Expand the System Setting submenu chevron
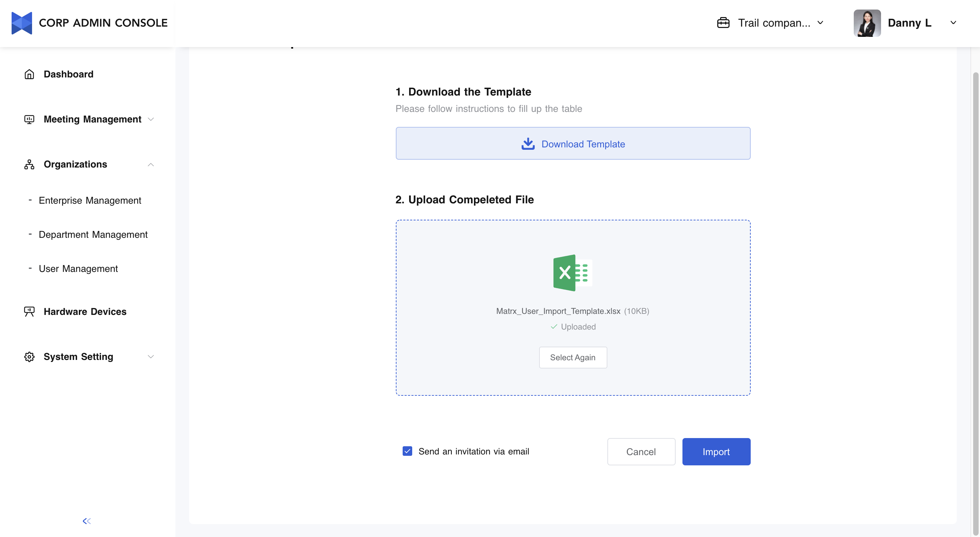980x537 pixels. coord(151,357)
